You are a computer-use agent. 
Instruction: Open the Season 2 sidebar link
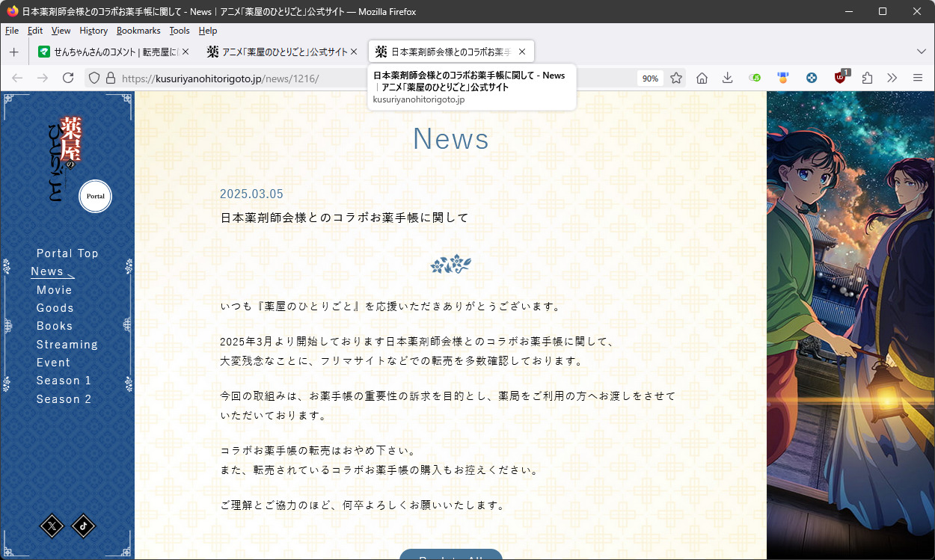64,399
